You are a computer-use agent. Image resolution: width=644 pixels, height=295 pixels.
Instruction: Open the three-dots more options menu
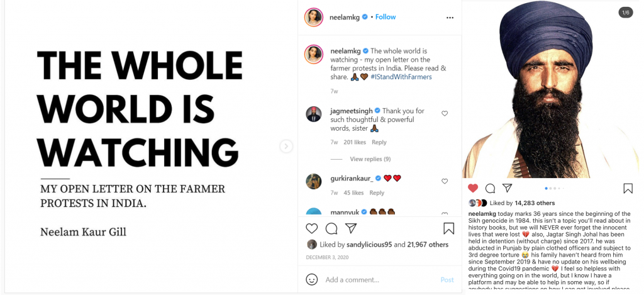coord(450,18)
